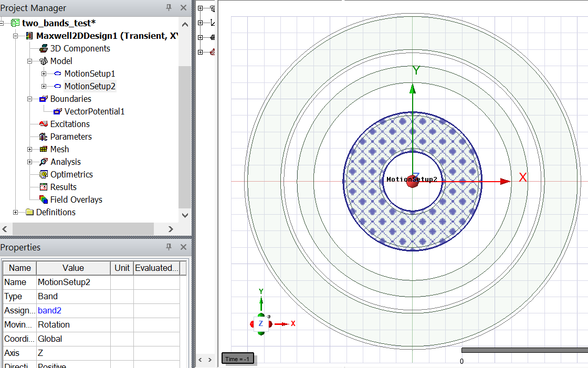
Task: Click the red origin sphere in viewport
Action: point(413,181)
